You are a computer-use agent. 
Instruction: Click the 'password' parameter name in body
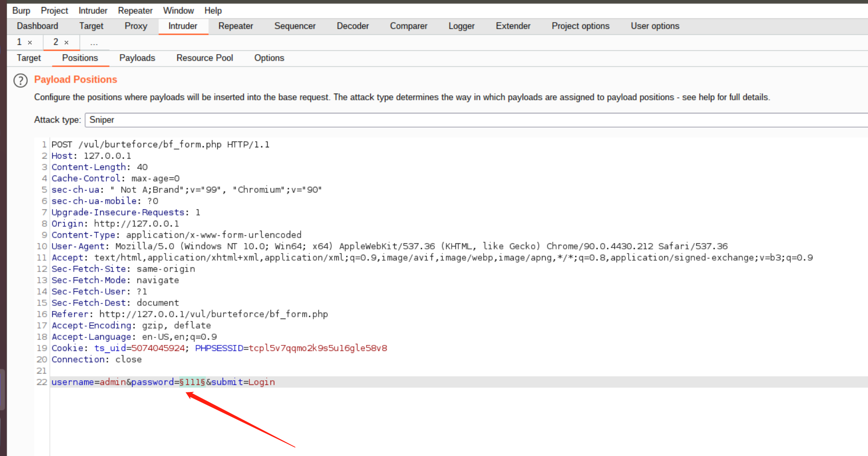[x=152, y=382]
